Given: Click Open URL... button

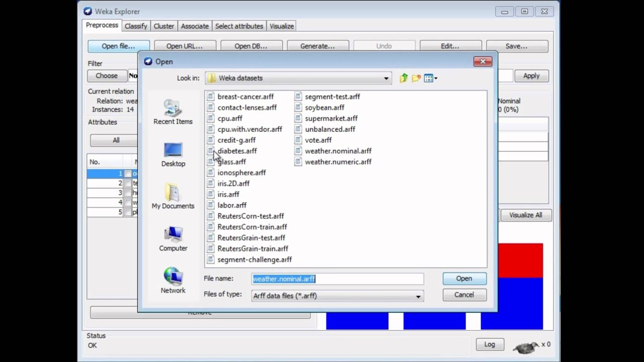Looking at the screenshot, I should tap(185, 46).
